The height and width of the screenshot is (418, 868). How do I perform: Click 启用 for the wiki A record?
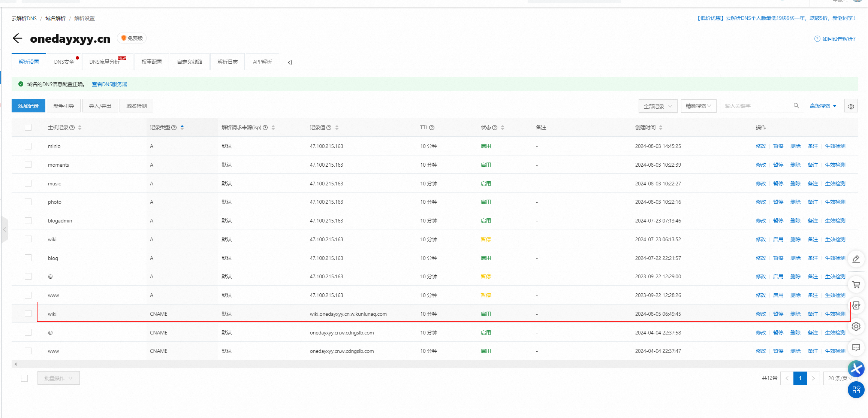tap(778, 239)
